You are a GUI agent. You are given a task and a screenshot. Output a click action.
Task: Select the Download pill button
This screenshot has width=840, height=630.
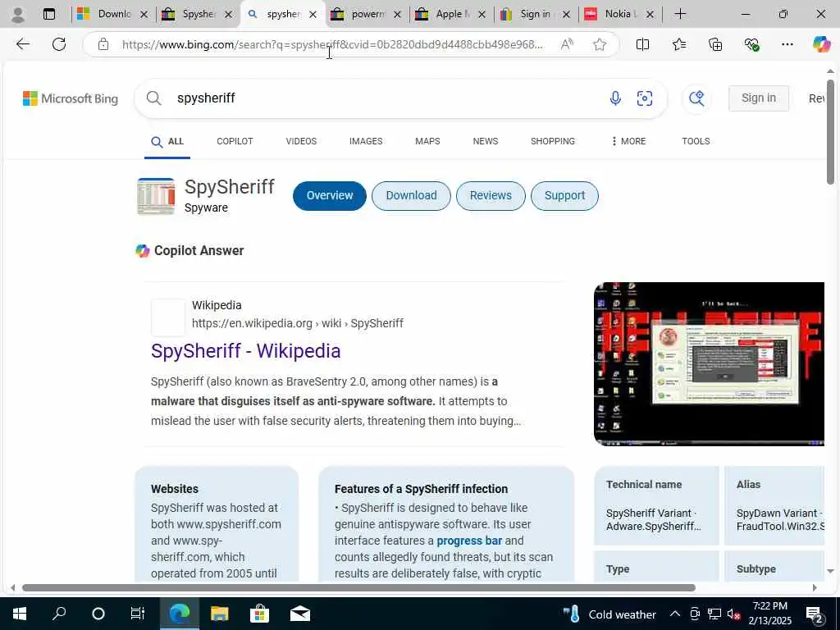[412, 195]
